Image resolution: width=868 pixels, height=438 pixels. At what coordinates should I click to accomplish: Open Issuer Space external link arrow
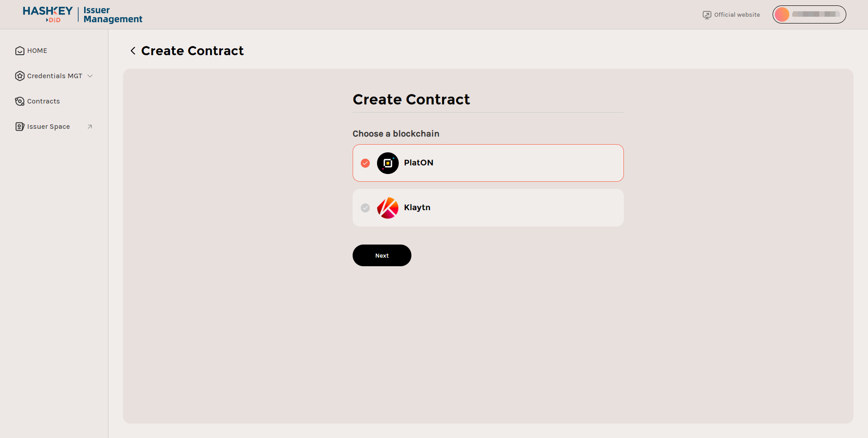coord(90,127)
